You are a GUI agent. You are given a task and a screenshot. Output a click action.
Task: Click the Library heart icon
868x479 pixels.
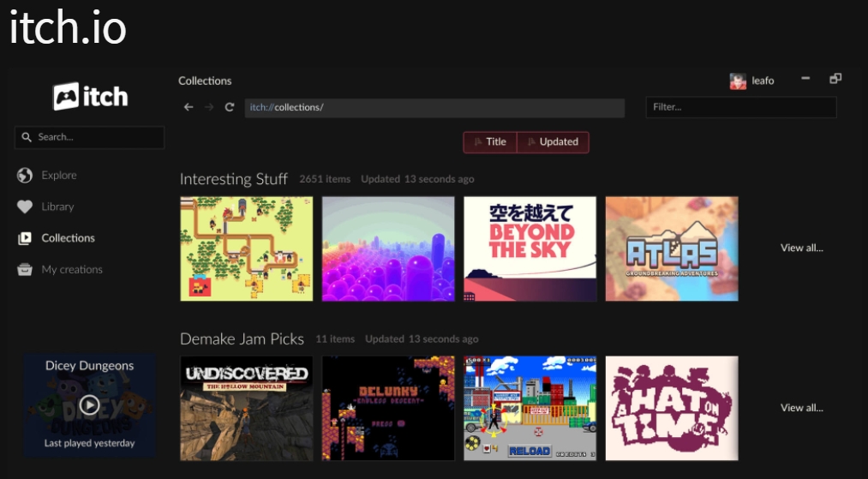24,207
